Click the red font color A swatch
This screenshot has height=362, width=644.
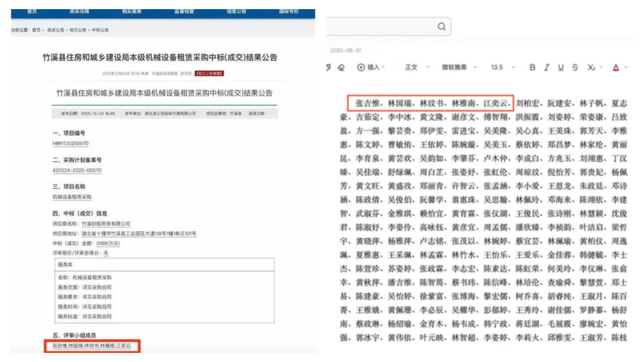click(x=616, y=67)
